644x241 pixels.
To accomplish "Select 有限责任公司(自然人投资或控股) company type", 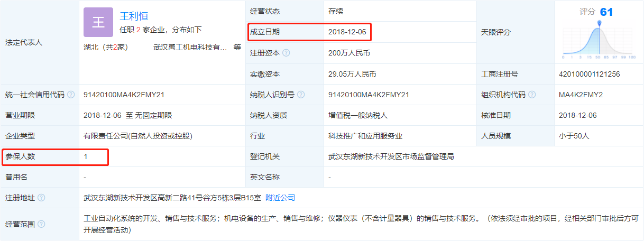I will point(138,136).
